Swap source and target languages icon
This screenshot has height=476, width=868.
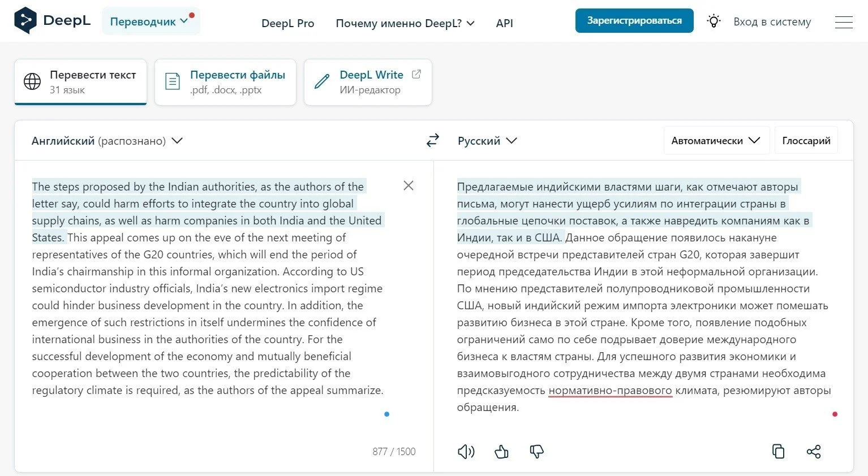[x=433, y=141]
